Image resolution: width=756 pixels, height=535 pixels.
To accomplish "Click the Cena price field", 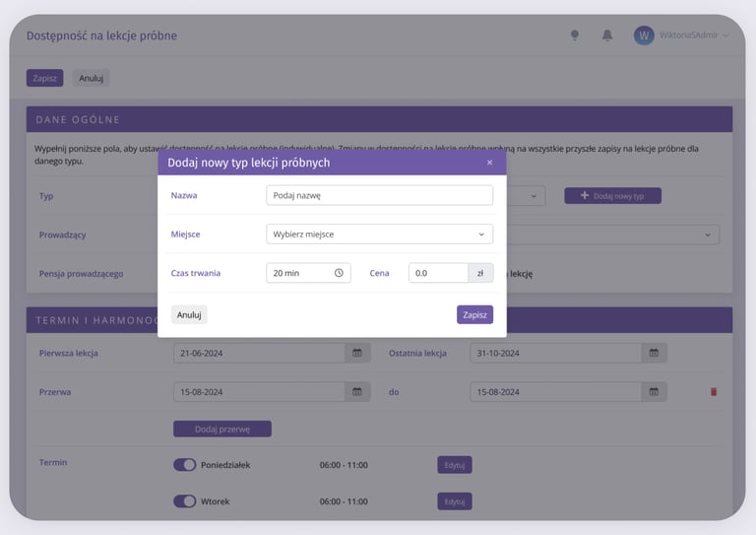I will [x=438, y=273].
